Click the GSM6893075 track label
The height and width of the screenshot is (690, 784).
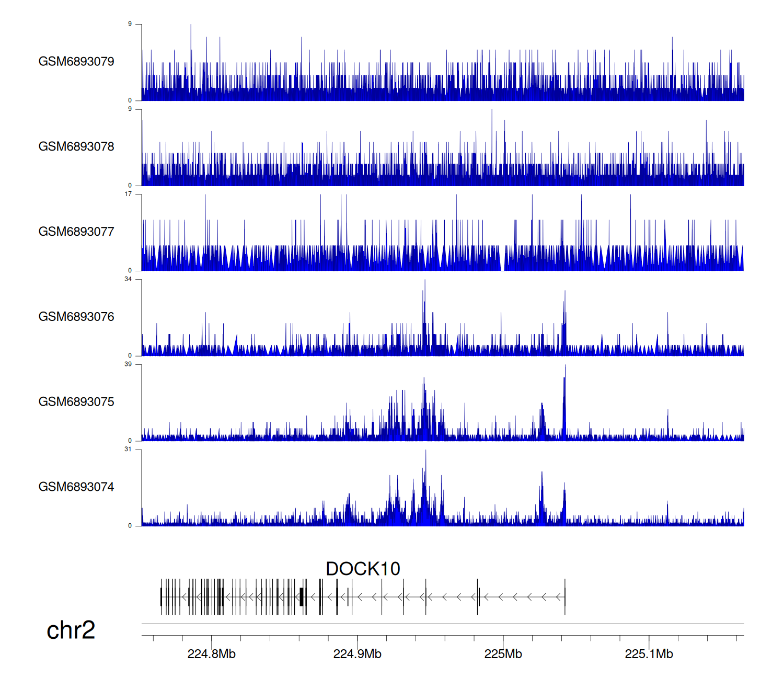[76, 402]
